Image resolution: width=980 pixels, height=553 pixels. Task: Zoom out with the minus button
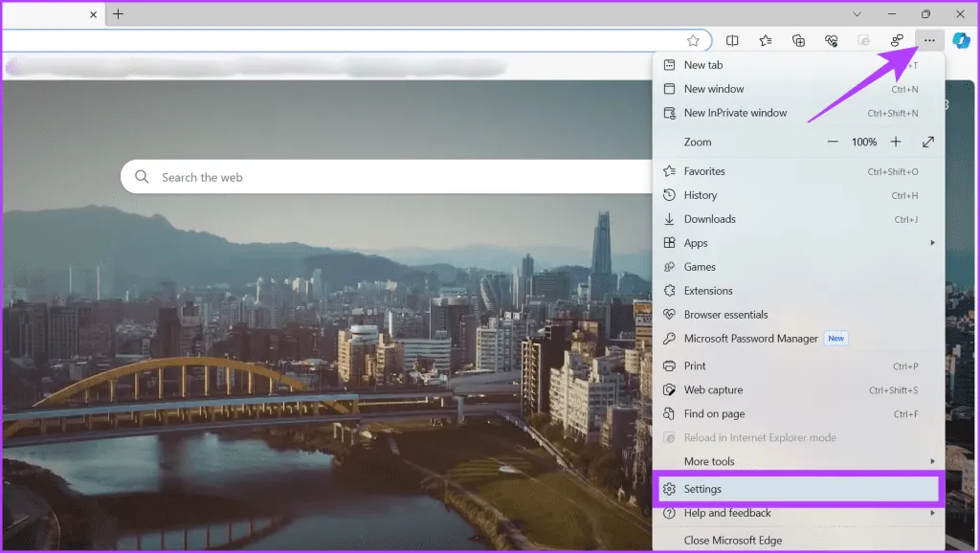point(833,142)
